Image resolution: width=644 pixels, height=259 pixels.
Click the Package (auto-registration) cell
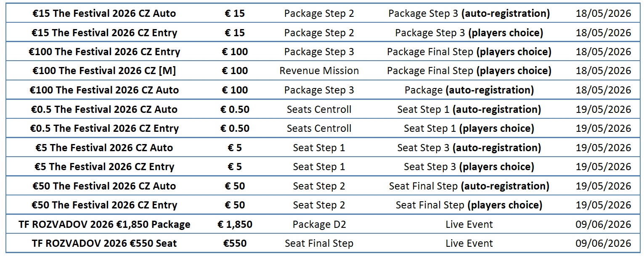pos(469,90)
